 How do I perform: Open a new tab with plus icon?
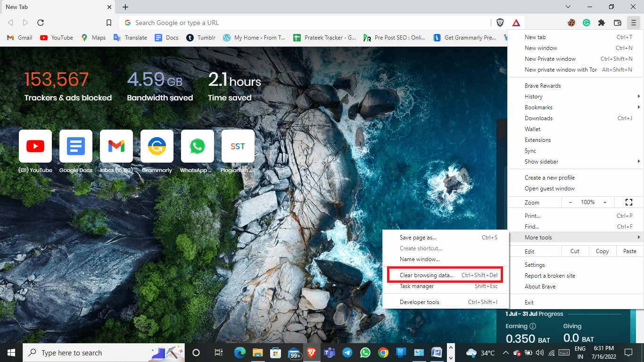click(x=125, y=7)
